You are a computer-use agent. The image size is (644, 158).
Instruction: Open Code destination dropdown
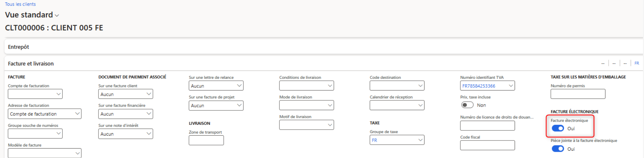point(397,86)
